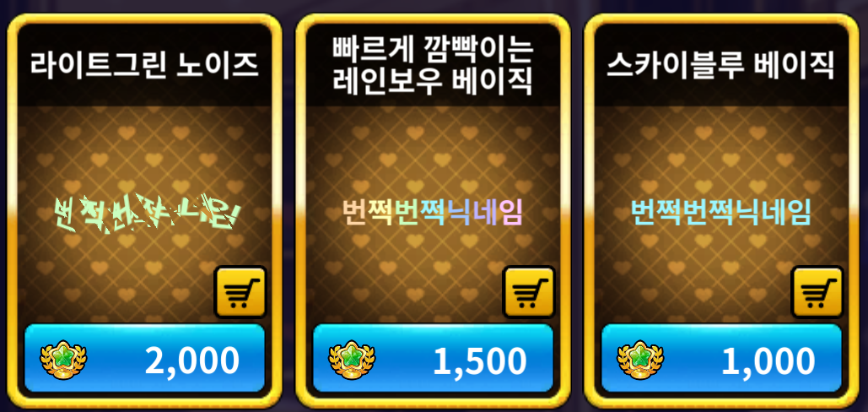This screenshot has width=868, height=412.
Task: Select the 스카이블루 베이직 title text
Action: [721, 65]
